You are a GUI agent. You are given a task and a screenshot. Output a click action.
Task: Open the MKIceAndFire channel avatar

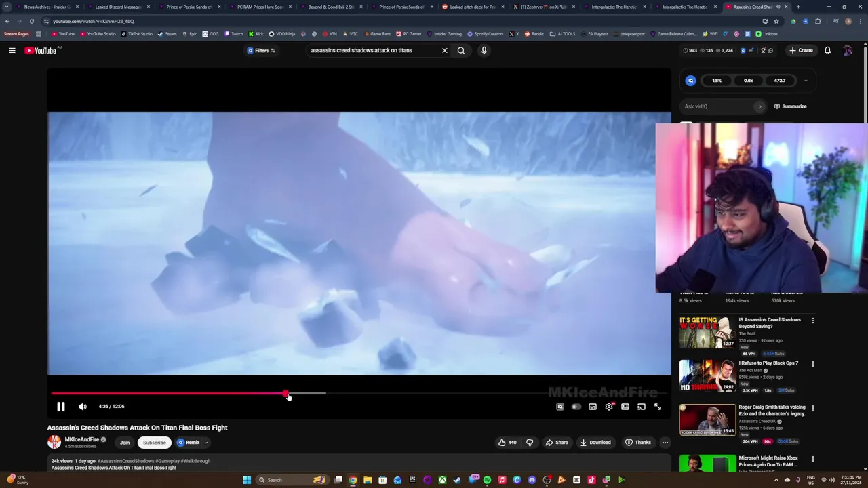54,442
